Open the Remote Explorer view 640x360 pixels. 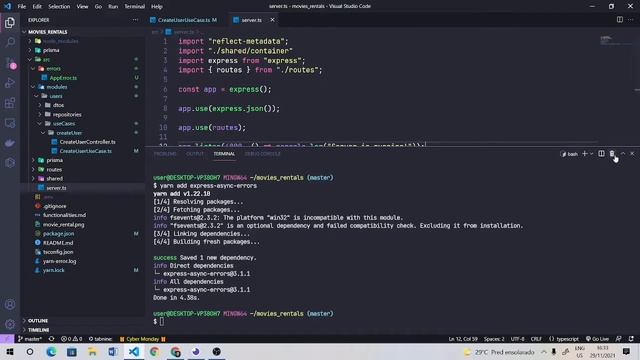[10, 123]
